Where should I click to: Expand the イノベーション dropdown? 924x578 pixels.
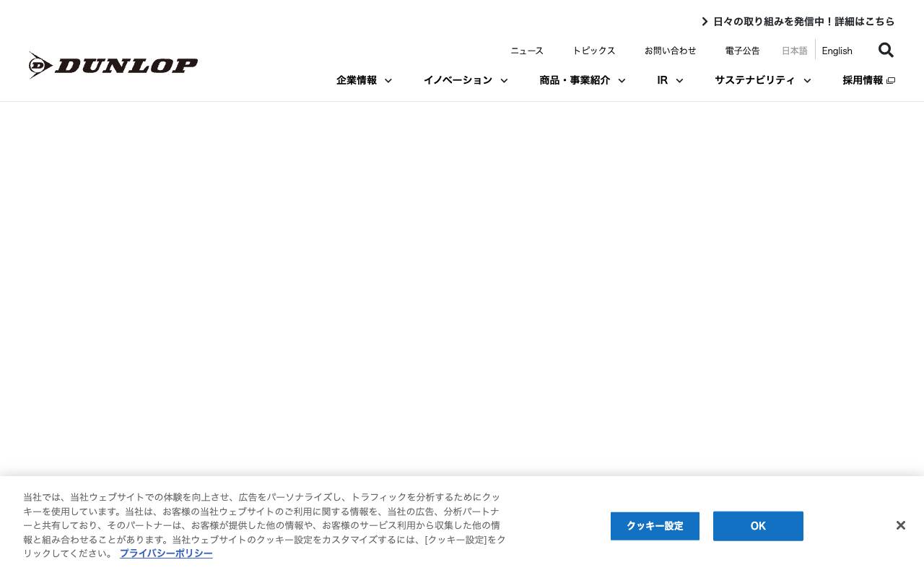pos(465,80)
